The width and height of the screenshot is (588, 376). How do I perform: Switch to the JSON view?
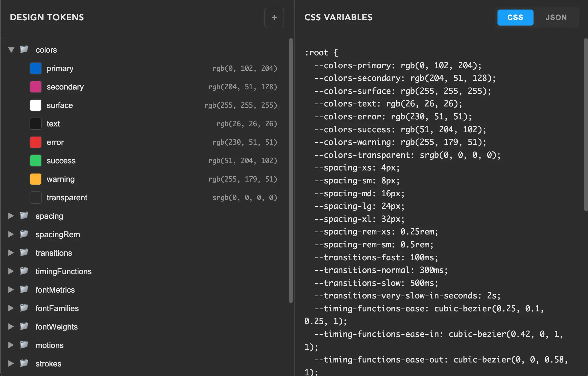[556, 17]
